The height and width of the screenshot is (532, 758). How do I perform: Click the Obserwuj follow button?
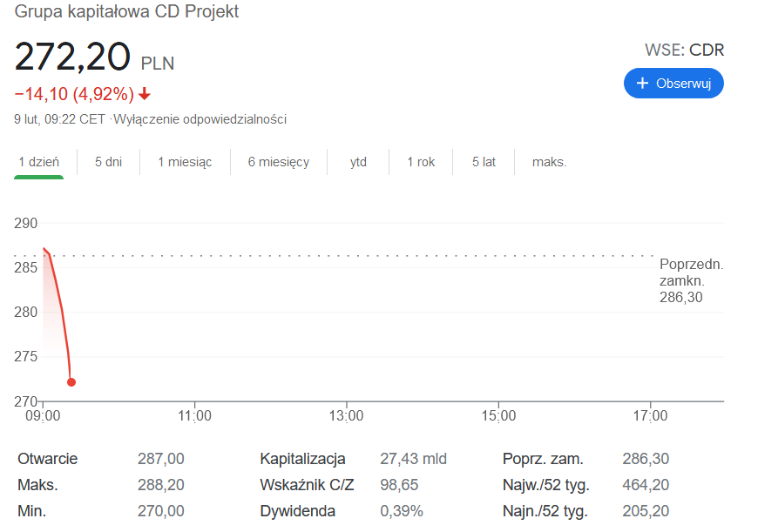coord(673,83)
